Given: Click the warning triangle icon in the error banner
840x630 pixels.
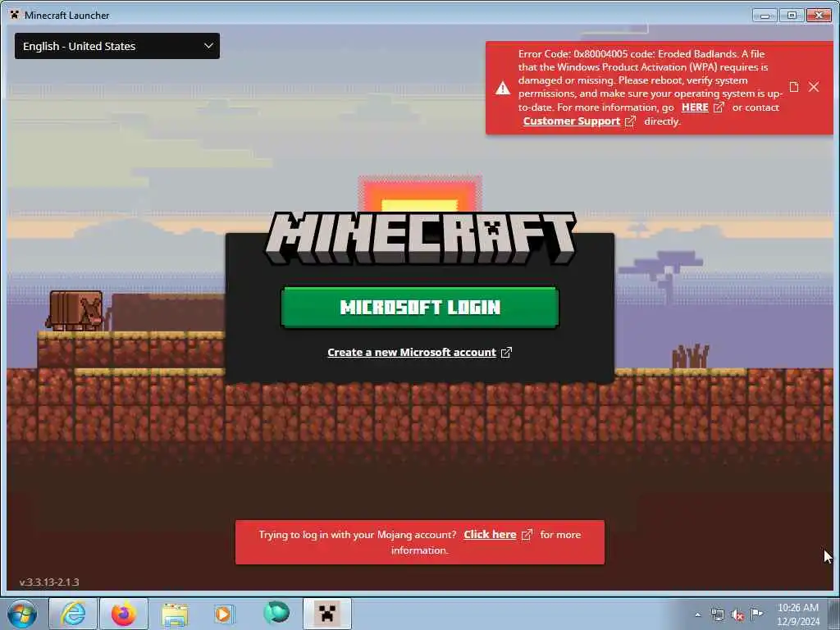Looking at the screenshot, I should (x=503, y=88).
